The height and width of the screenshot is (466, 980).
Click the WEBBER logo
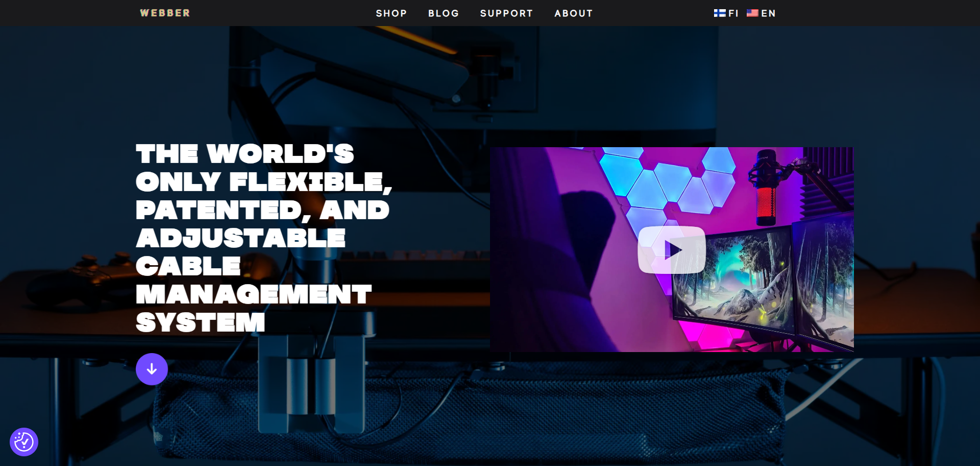tap(164, 13)
